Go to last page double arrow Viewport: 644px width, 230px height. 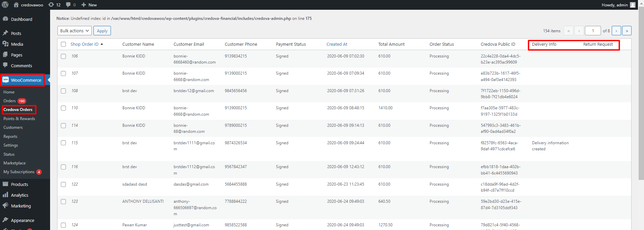(627, 31)
